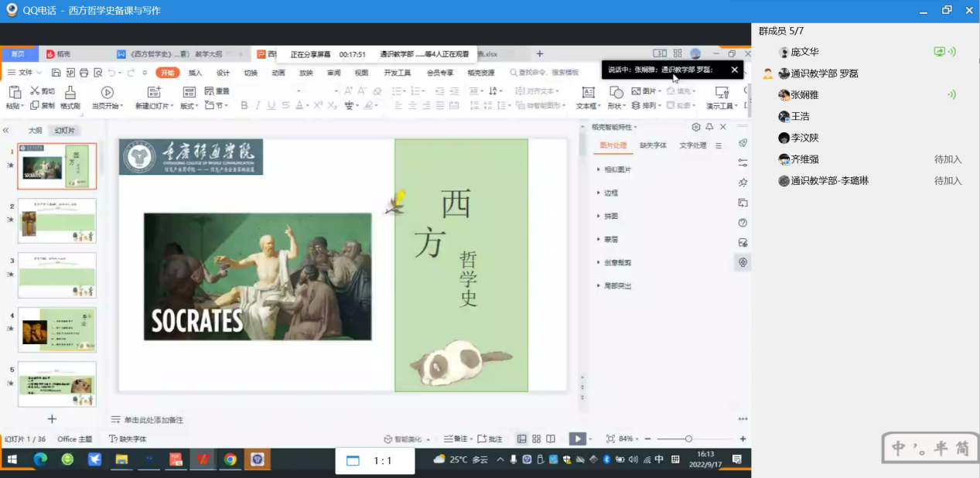Screen dimensions: 980x478
Task: Click the 智能美化 button in status bar
Action: [x=404, y=439]
